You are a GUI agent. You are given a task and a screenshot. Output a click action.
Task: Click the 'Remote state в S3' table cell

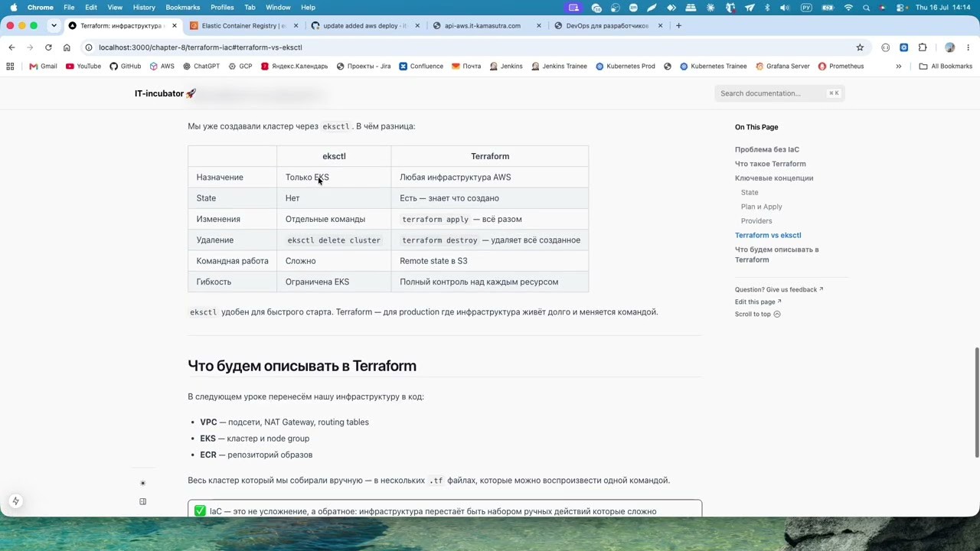click(490, 261)
